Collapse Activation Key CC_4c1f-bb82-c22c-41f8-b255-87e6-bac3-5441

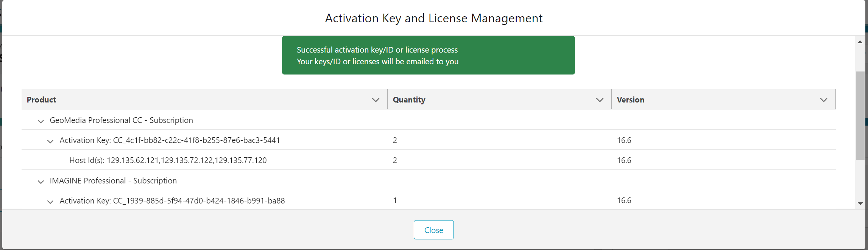50,141
